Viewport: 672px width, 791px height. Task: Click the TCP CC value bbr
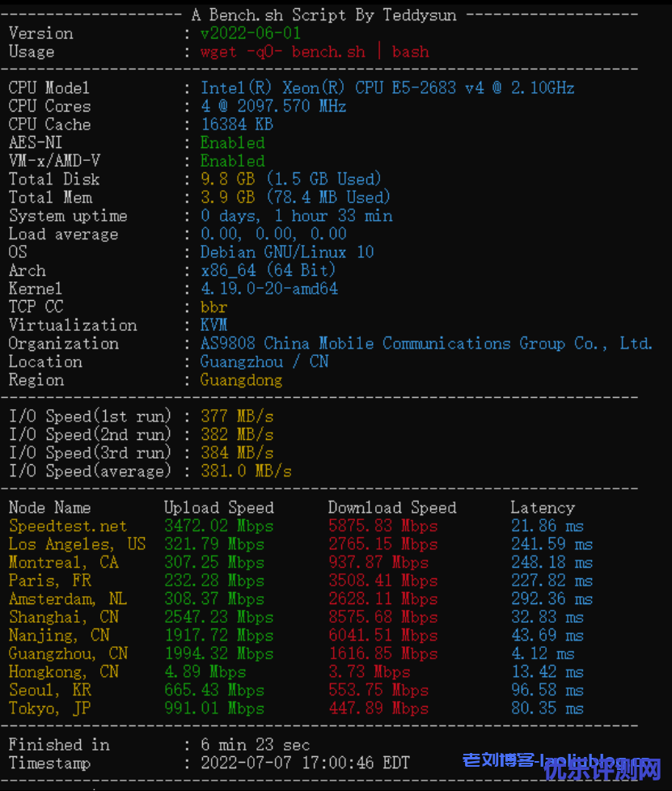click(213, 307)
